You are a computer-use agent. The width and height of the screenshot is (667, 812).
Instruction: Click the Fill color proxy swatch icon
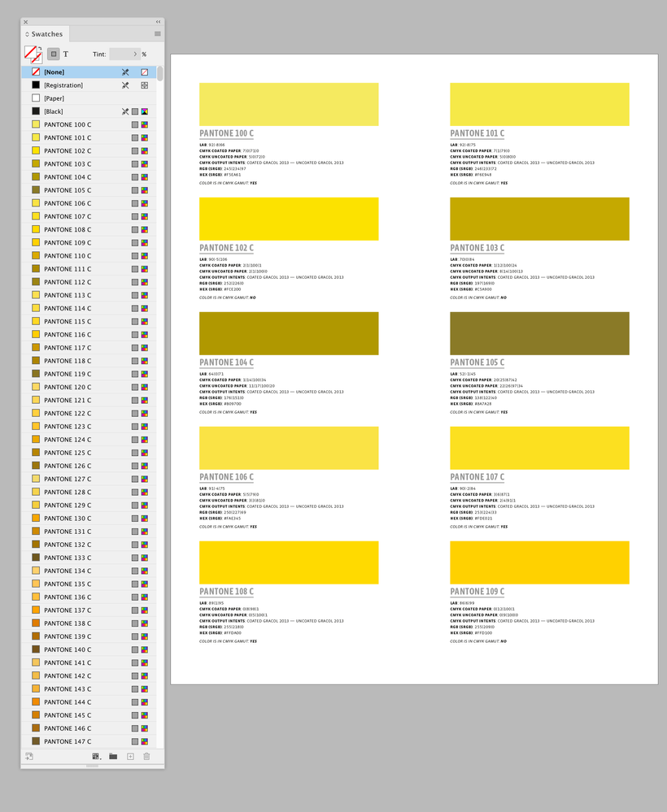(x=32, y=52)
